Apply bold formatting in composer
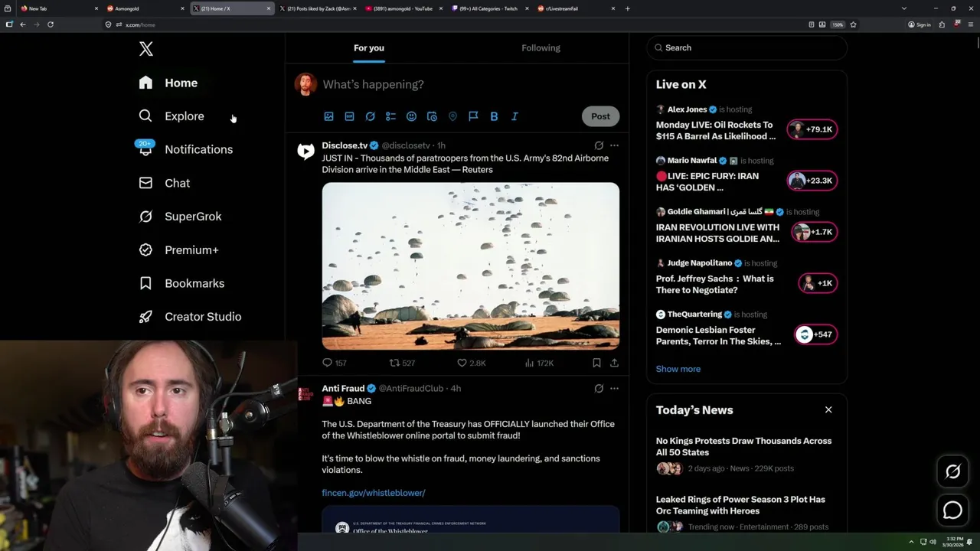The width and height of the screenshot is (980, 551). [494, 116]
